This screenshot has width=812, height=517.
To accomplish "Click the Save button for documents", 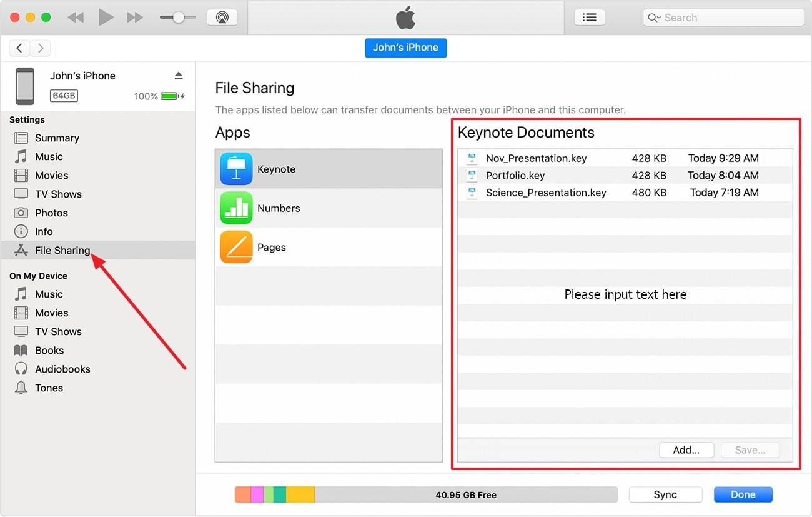I will [750, 449].
